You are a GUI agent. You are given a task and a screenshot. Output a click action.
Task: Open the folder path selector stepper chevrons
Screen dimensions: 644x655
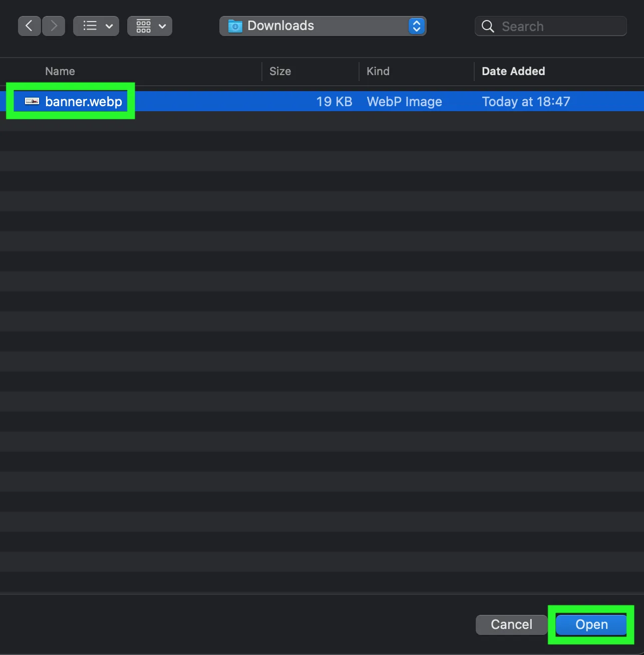(416, 26)
